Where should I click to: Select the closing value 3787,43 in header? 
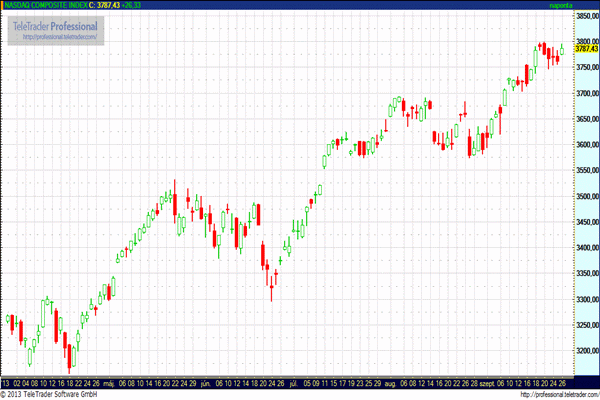[105, 5]
